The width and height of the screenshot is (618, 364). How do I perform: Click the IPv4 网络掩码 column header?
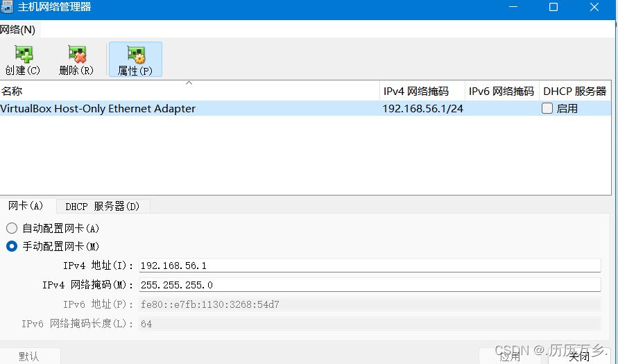[422, 91]
